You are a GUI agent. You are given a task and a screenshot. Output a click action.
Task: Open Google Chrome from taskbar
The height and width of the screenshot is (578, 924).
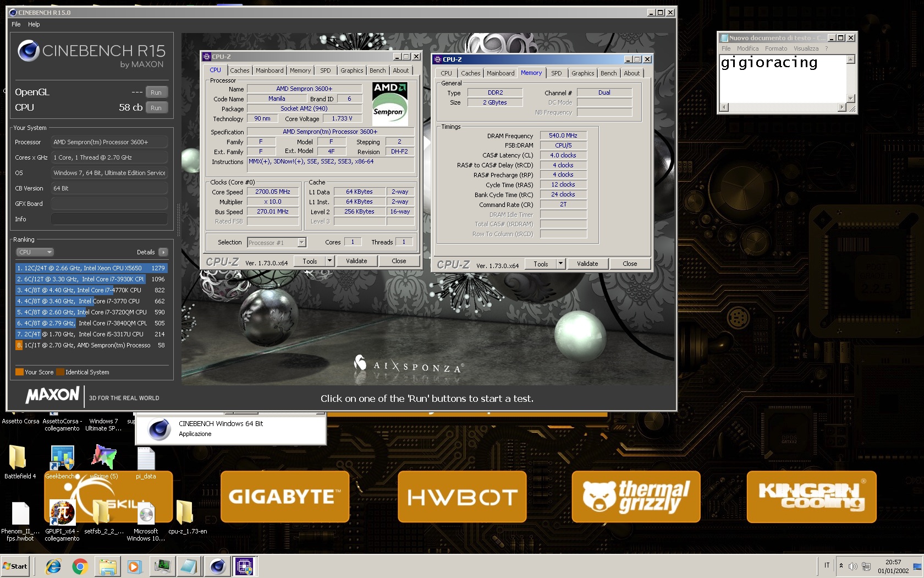(80, 566)
